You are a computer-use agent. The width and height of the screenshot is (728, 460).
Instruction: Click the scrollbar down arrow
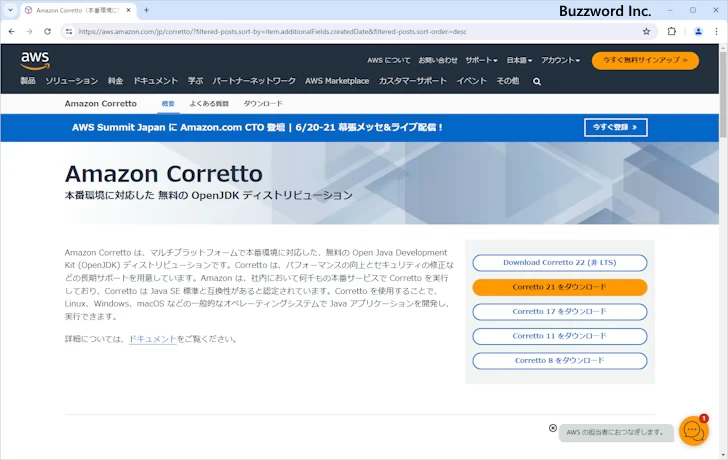click(x=723, y=455)
